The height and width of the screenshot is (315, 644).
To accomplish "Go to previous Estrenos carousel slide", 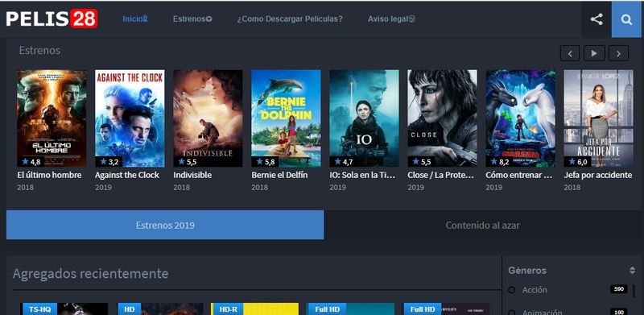I will coord(570,53).
